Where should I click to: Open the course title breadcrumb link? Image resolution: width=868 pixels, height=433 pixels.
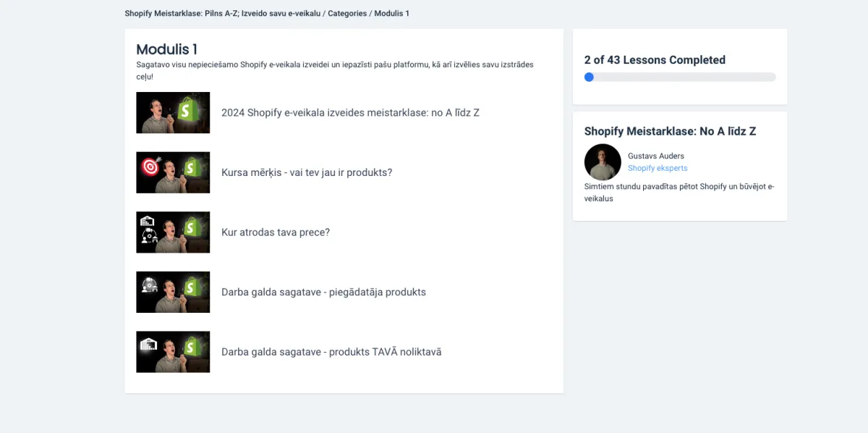point(223,13)
